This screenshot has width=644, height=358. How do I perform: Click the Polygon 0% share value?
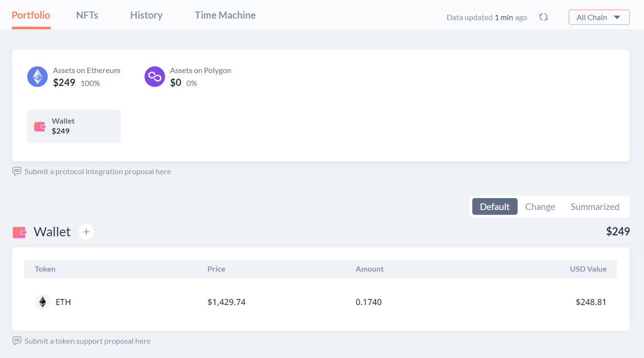pos(192,83)
